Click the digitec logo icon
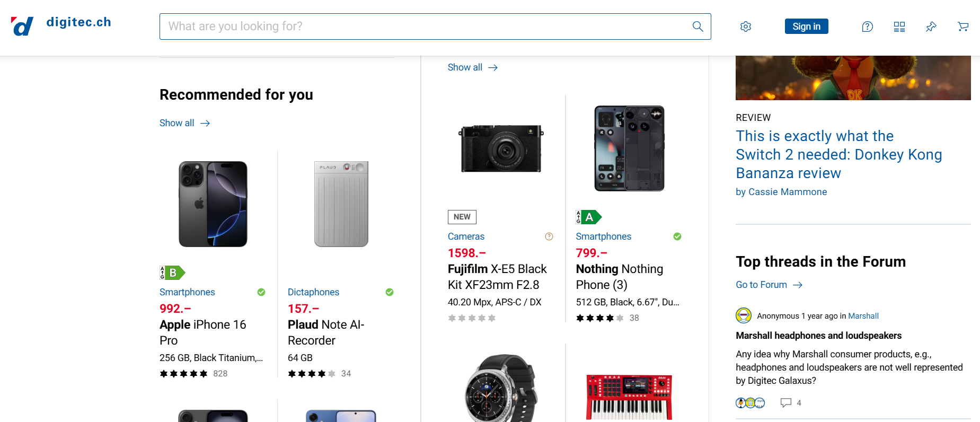 tap(22, 26)
